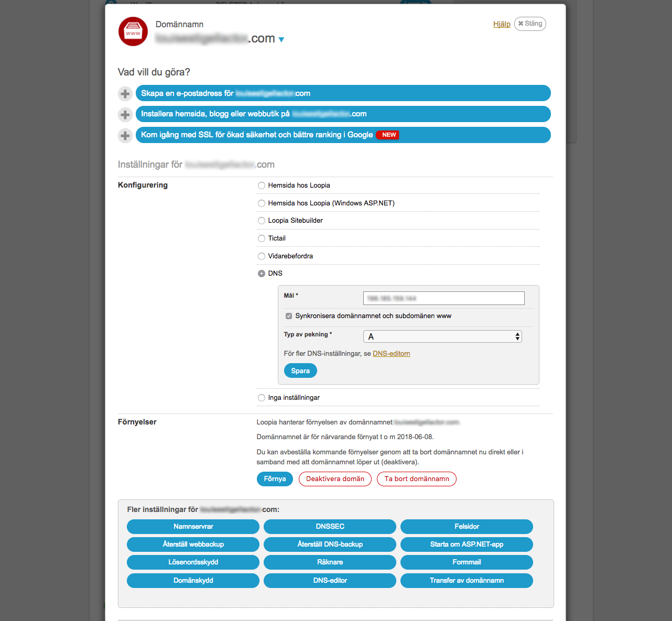
Task: Click Återställ webbackup button
Action: (x=193, y=544)
